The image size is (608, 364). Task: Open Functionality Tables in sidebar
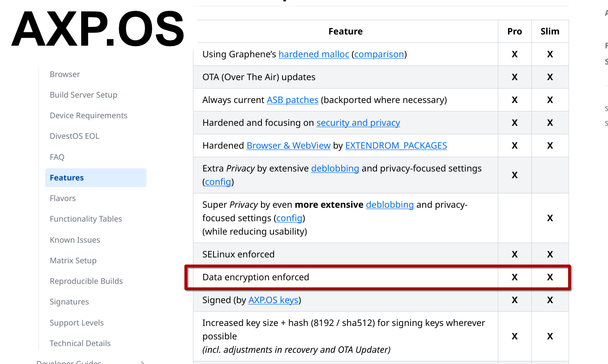point(86,219)
